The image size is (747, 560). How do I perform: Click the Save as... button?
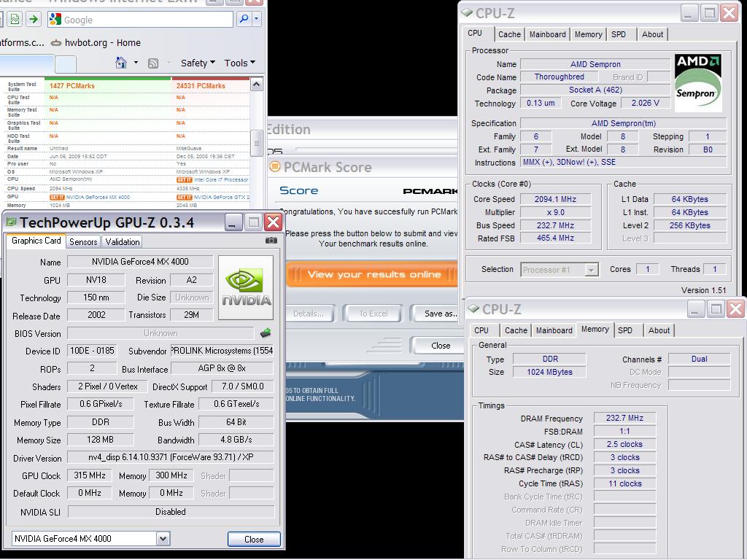[x=436, y=314]
